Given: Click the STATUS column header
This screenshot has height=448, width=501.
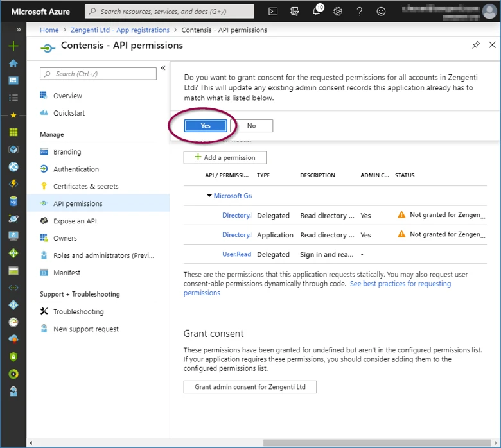Looking at the screenshot, I should tap(405, 175).
